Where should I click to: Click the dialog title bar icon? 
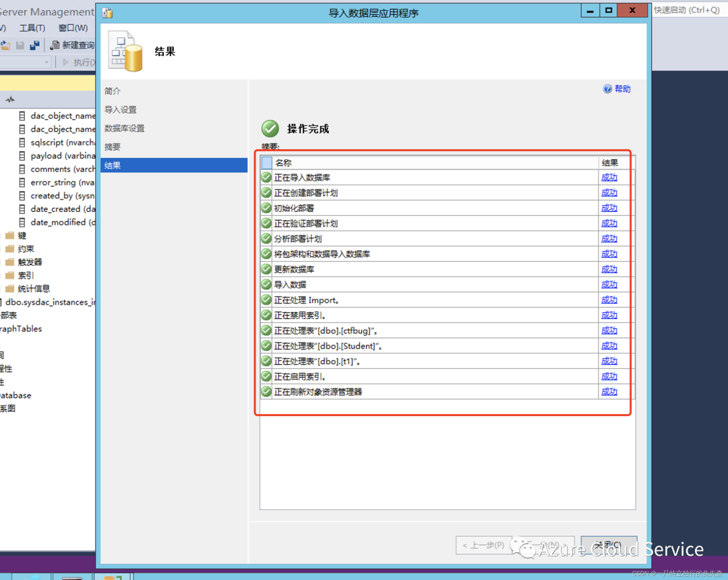(x=107, y=13)
